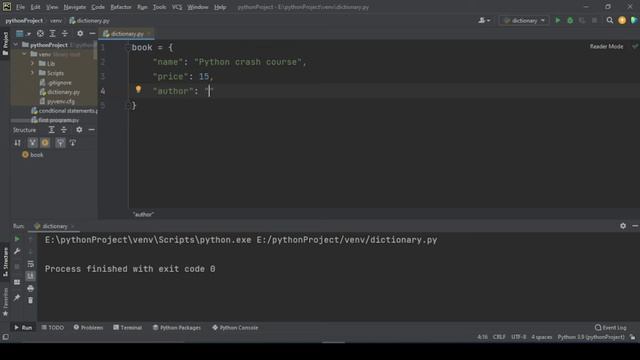Open Project panel gear options

(80, 33)
